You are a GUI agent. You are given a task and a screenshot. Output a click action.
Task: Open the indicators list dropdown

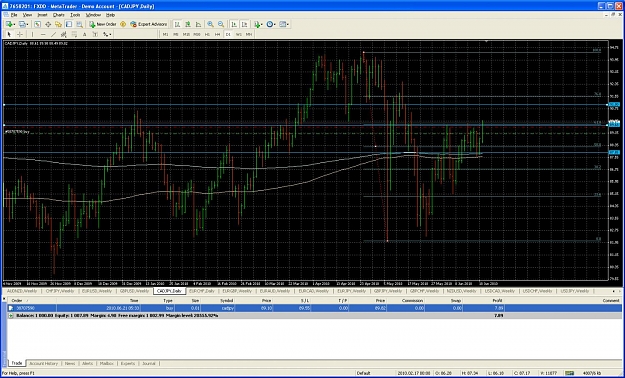click(258, 24)
